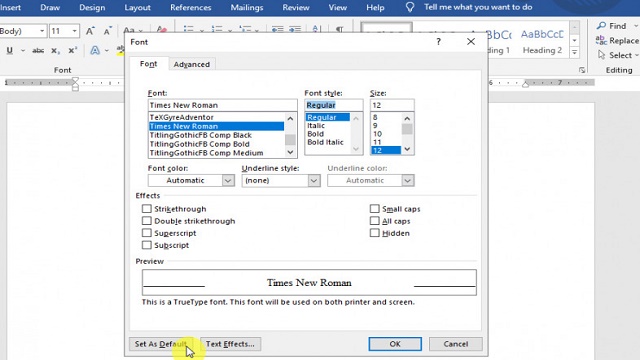Open Font dialog help question mark

[438, 42]
